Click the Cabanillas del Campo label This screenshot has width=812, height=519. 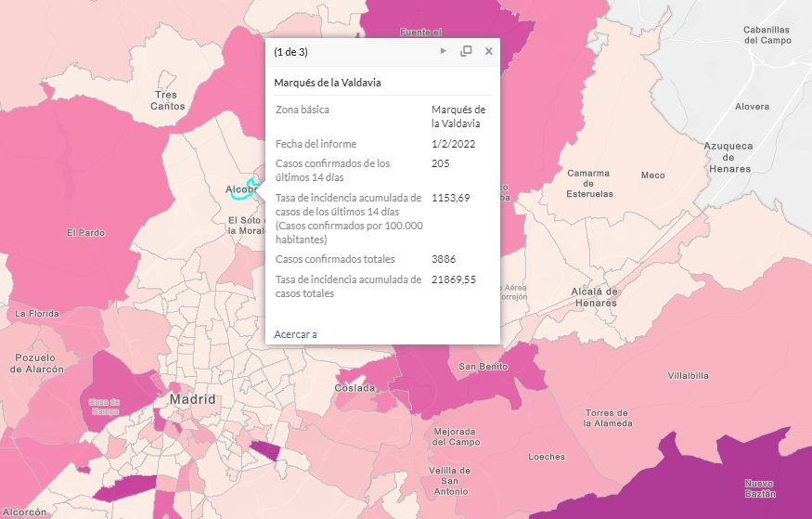click(x=767, y=34)
